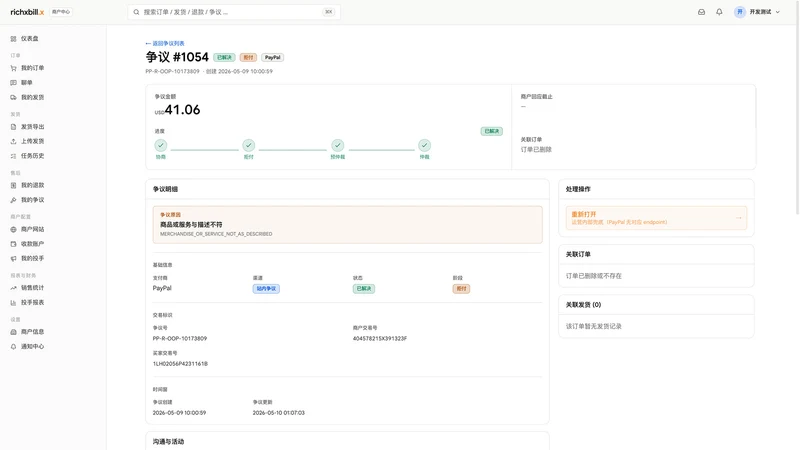Go to 我的订单 in the sidebar
The height and width of the screenshot is (450, 800).
pyautogui.click(x=32, y=68)
